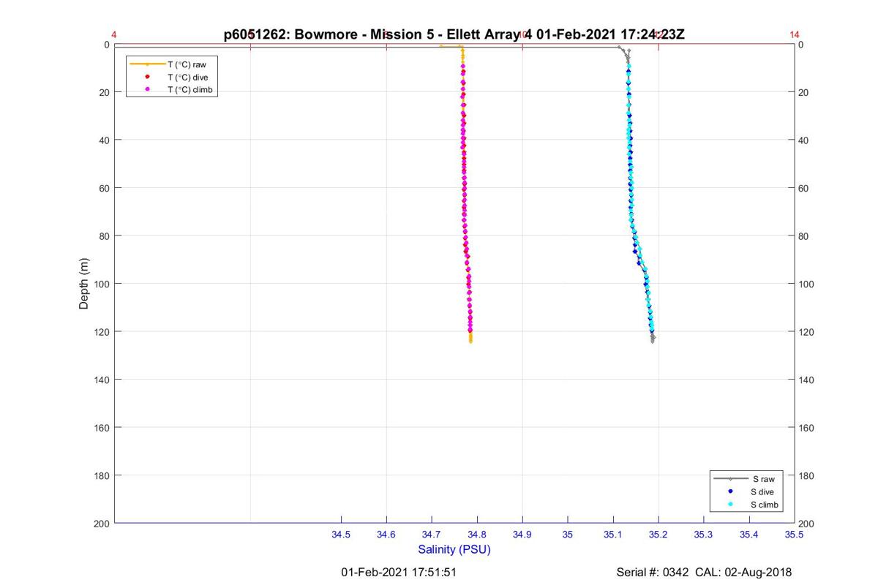Select the 'T (°C) dive' legend entry

click(x=171, y=77)
